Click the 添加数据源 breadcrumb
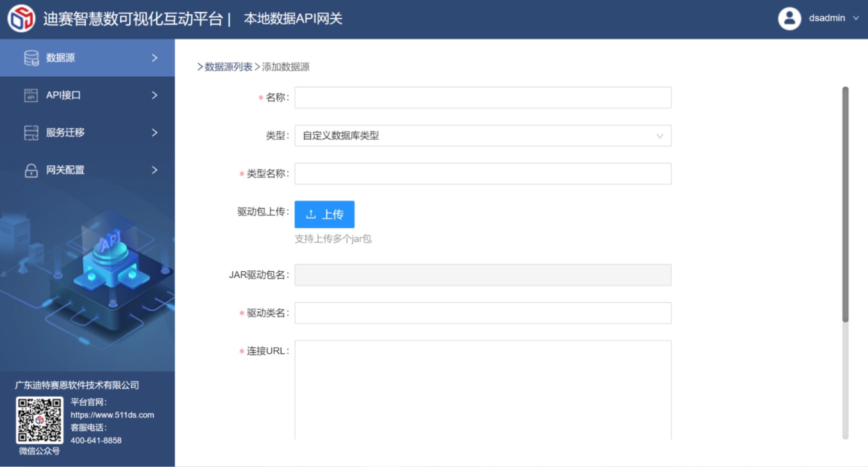The height and width of the screenshot is (467, 868). point(285,67)
